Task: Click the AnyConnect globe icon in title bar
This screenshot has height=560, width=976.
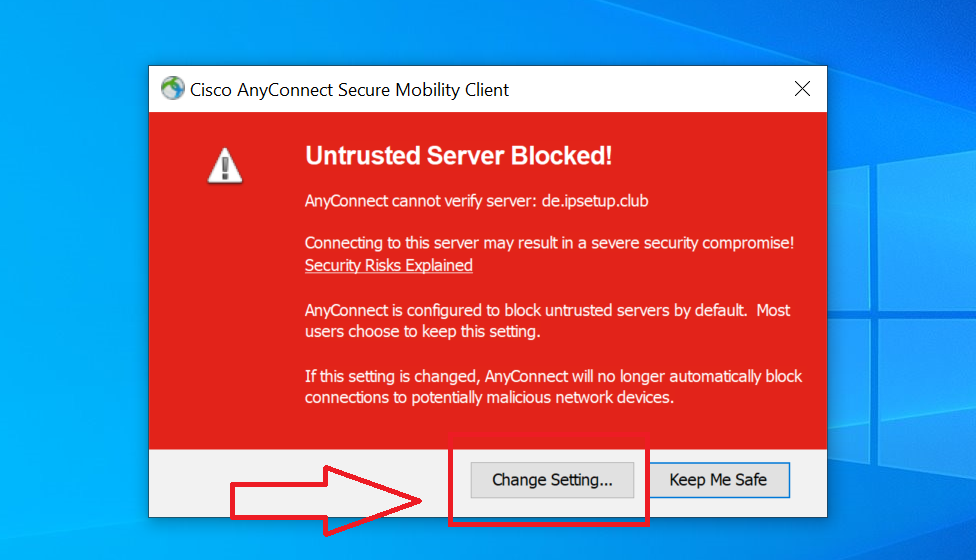Action: coord(172,88)
